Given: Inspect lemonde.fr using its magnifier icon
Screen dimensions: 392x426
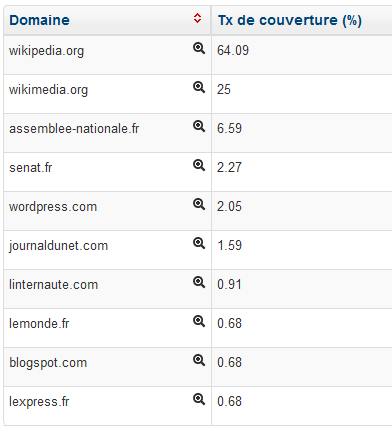Looking at the screenshot, I should click(x=199, y=321).
